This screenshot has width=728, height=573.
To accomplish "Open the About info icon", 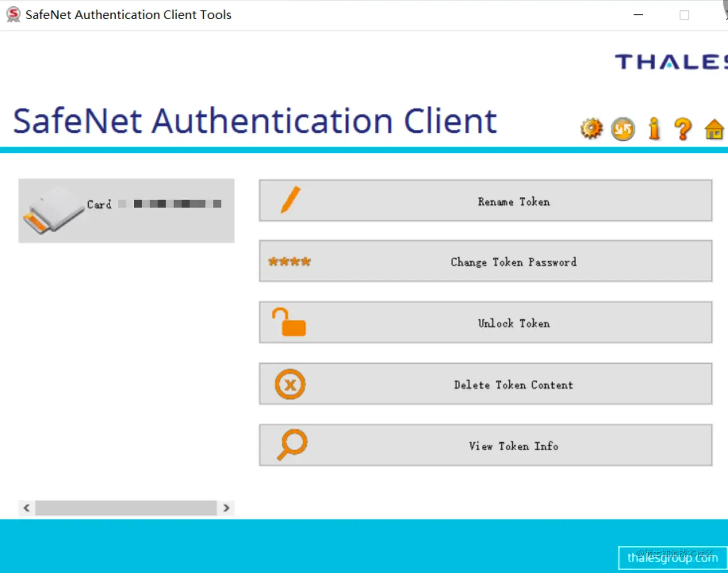I will 654,129.
